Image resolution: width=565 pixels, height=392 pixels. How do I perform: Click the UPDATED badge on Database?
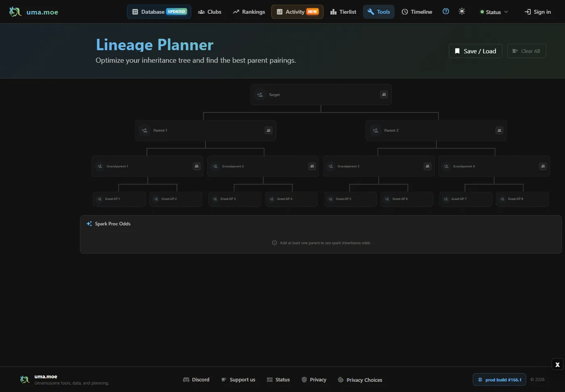176,12
